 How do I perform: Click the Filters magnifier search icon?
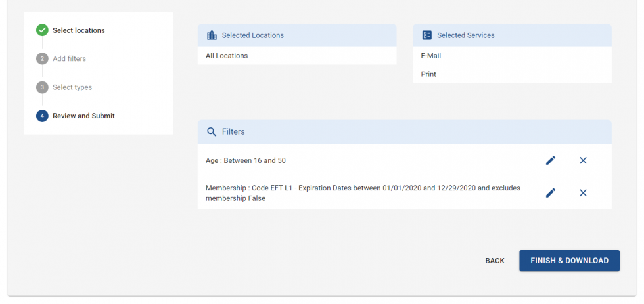(x=212, y=132)
